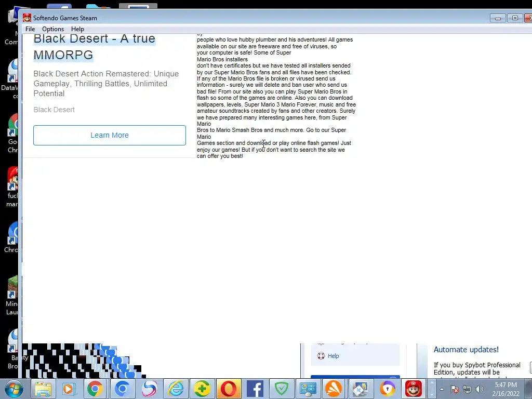Screen dimensions: 532x399
Task: Click 'If you buy Spybot Professional' text
Action: (x=477, y=365)
